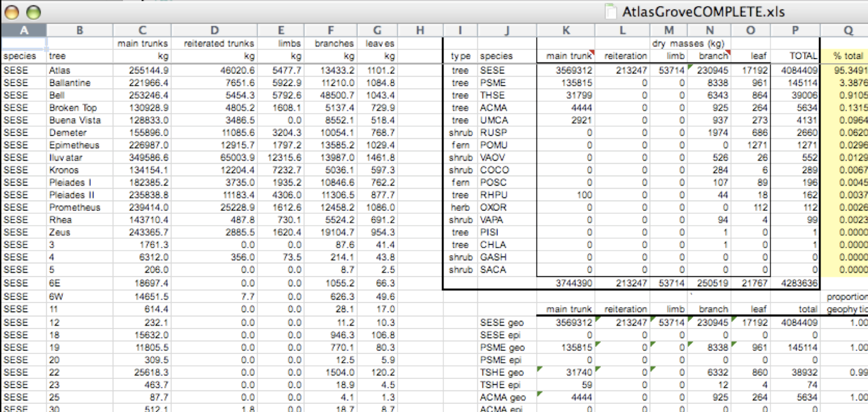Image resolution: width=868 pixels, height=412 pixels.
Task: Select the empty cell A1
Action: pos(24,43)
